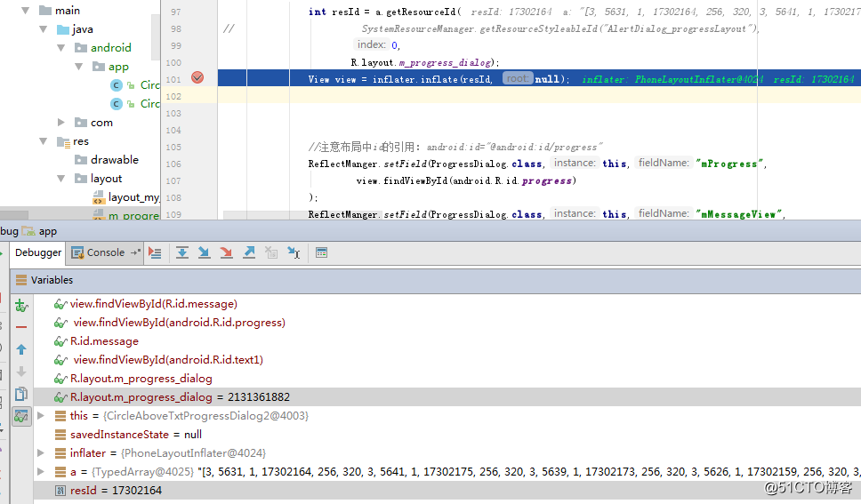Collapse the main folder in project tree
The width and height of the screenshot is (861, 504).
point(25,10)
